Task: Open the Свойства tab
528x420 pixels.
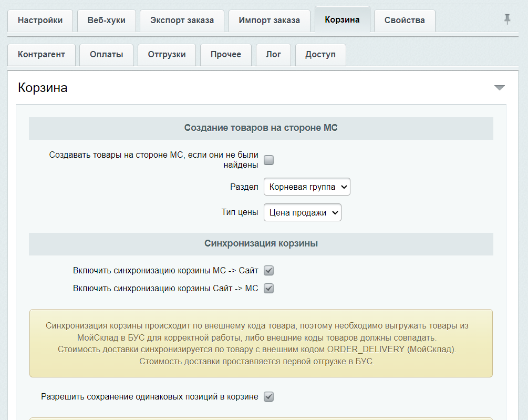Action: coord(404,21)
